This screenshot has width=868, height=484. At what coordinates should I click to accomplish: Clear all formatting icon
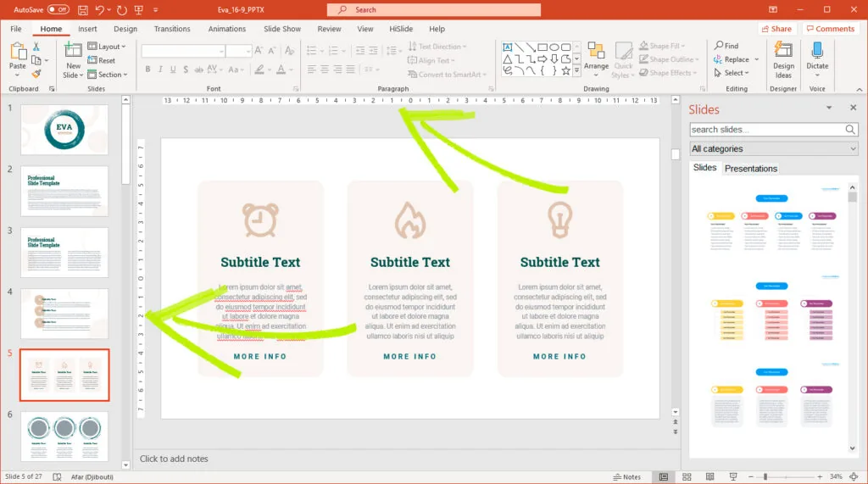point(290,51)
